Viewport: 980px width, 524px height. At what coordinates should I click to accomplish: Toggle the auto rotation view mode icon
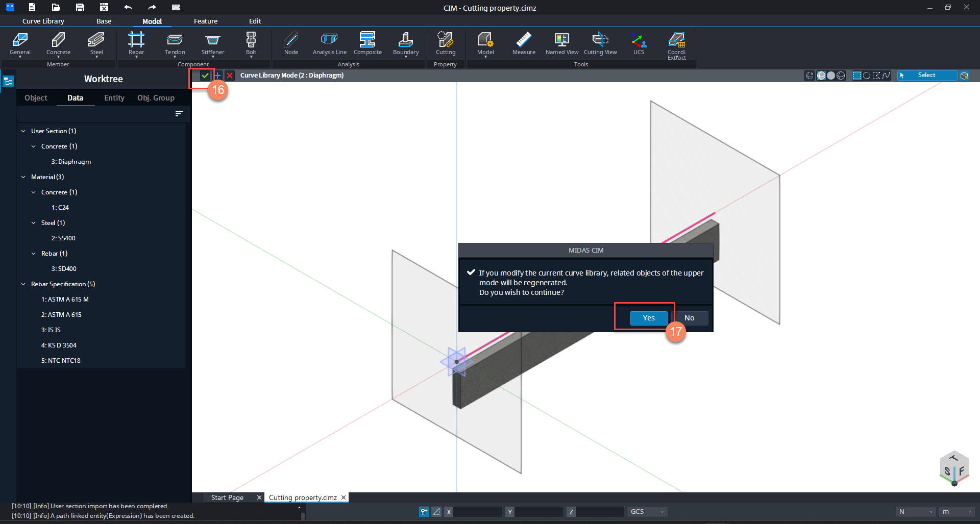810,76
